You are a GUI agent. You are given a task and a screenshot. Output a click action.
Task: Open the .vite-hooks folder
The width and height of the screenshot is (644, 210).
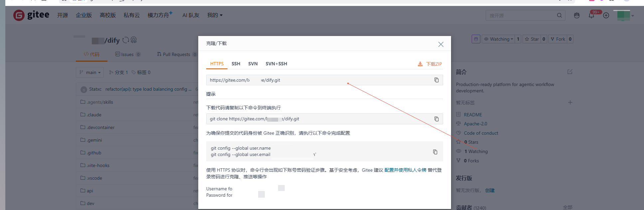(x=95, y=165)
